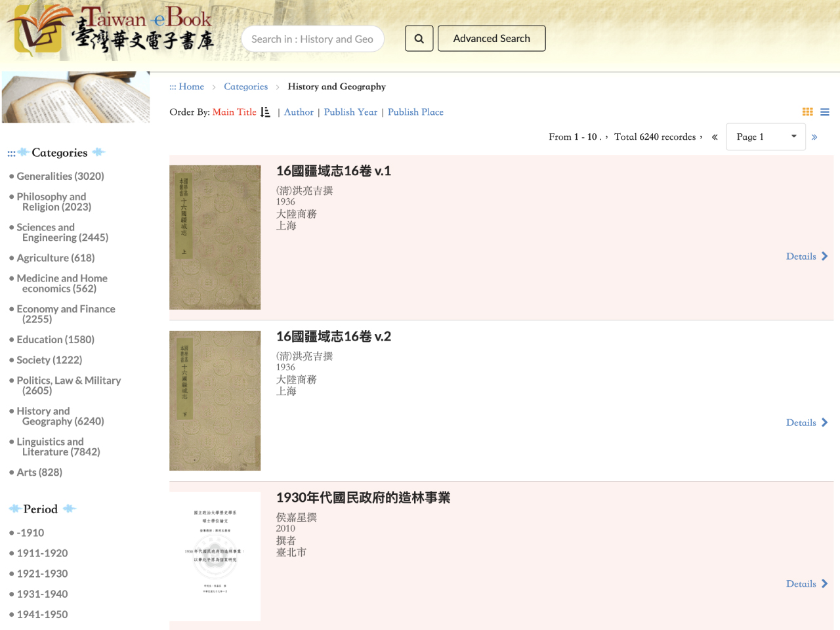Go to previous page double-chevron
The width and height of the screenshot is (840, 630).
715,137
